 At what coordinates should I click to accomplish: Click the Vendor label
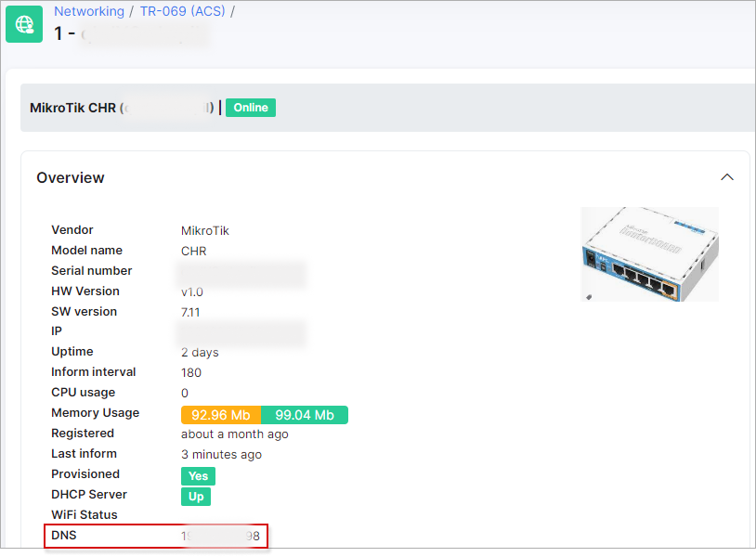click(72, 230)
